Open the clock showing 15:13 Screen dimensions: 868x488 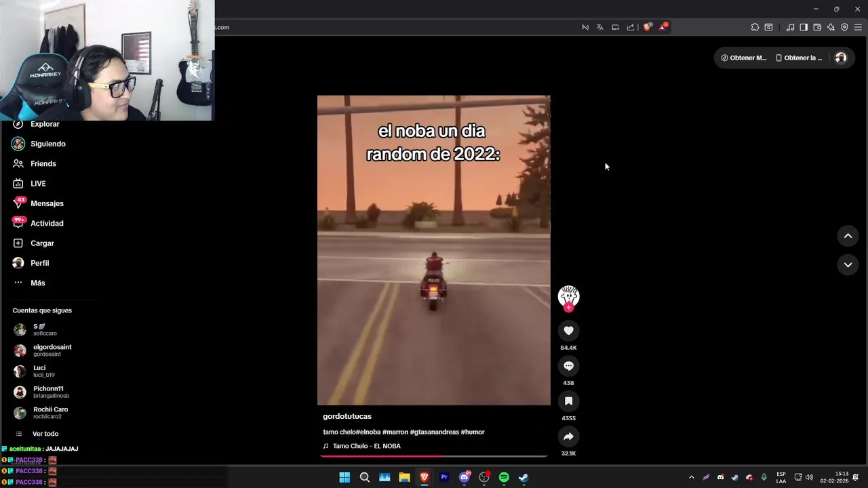pos(834,477)
